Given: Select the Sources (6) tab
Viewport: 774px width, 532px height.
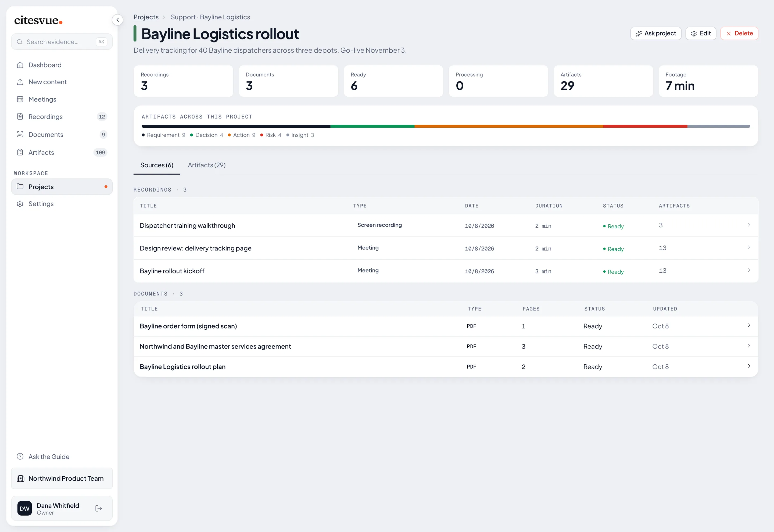Looking at the screenshot, I should 157,165.
